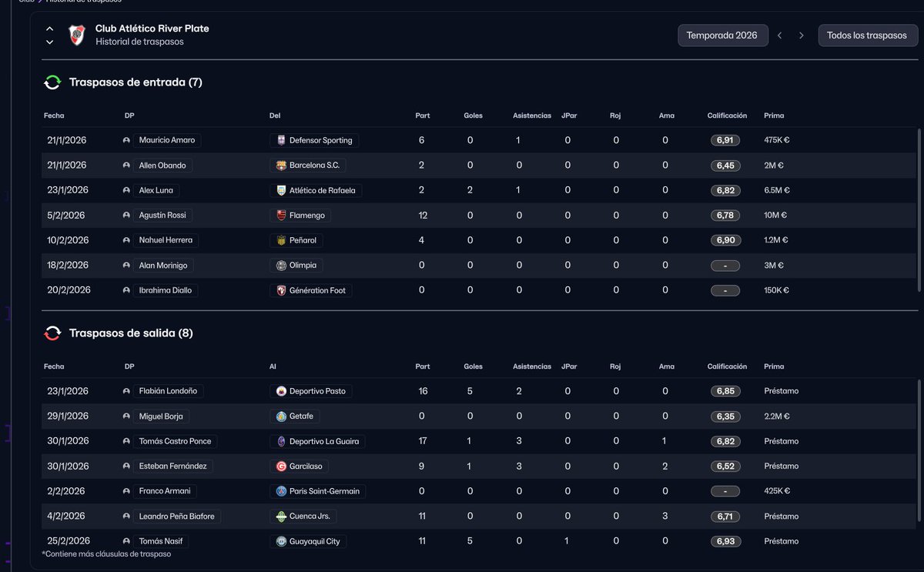Open Todos los traspasos filter
Screen dimensions: 924x572
point(867,35)
